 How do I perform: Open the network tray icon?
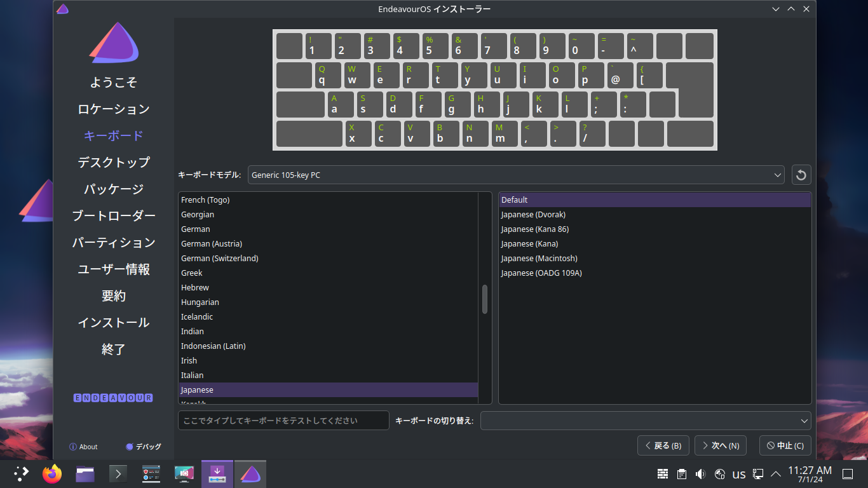click(720, 473)
